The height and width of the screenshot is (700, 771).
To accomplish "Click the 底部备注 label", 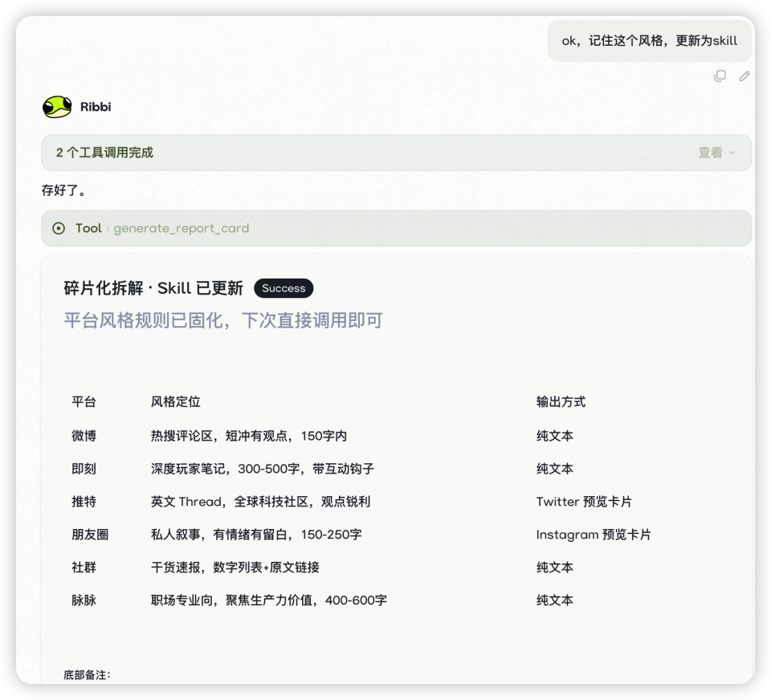I will (x=87, y=675).
